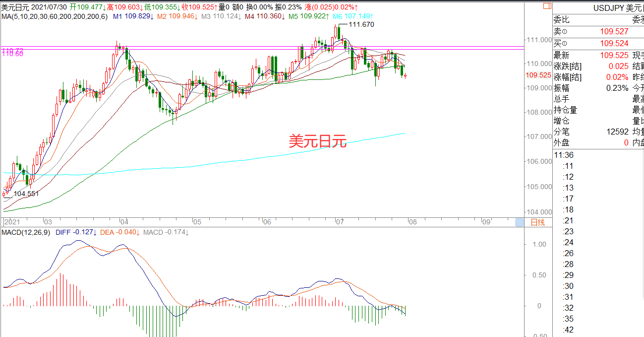Click the opening price 开109.477
644x337 pixels.
point(87,7)
